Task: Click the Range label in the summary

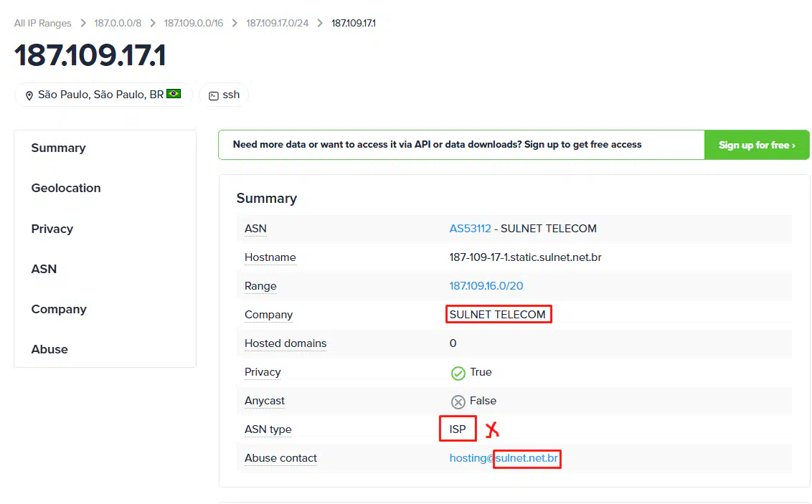Action: [260, 286]
